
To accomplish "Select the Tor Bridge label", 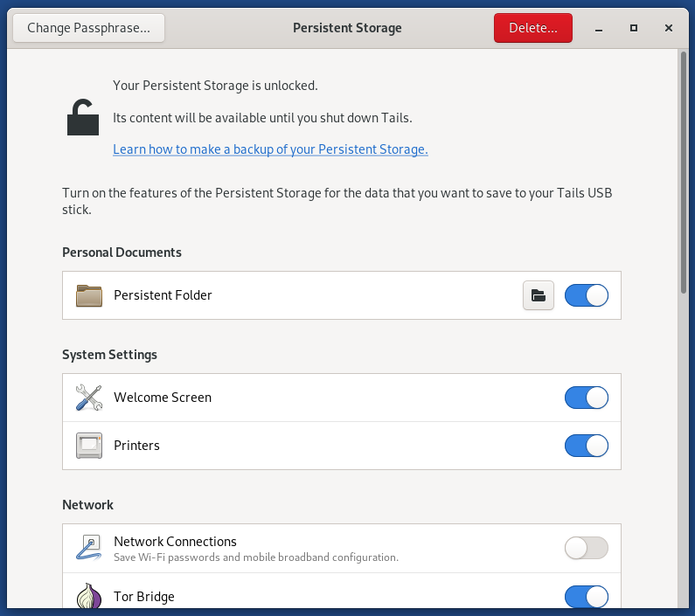I will click(144, 597).
